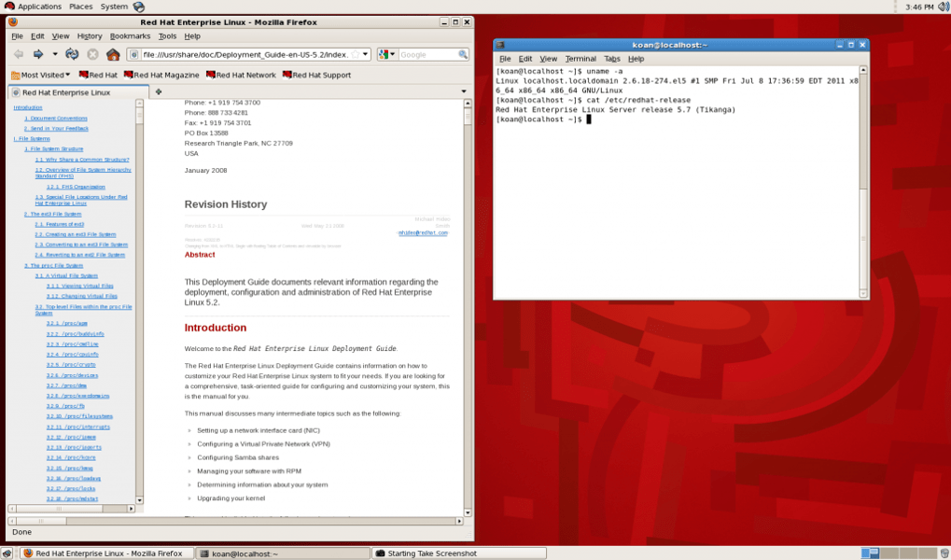Click into the Google search field

pyautogui.click(x=428, y=55)
